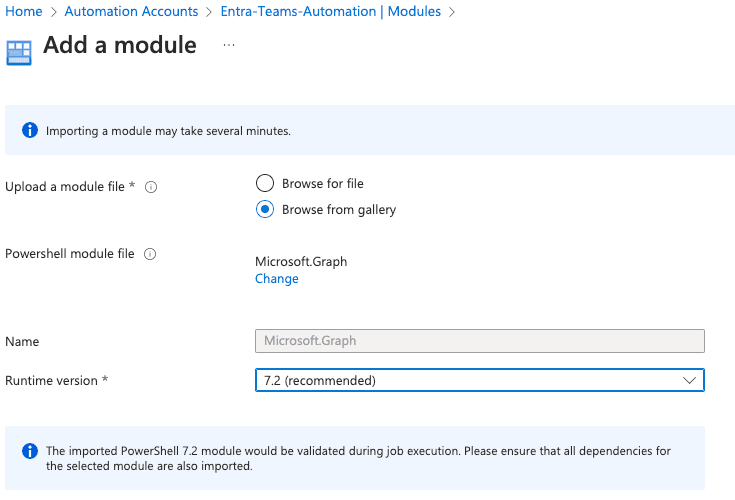The image size is (735, 500).
Task: Click the Runtime version chevron arrow
Action: 689,381
